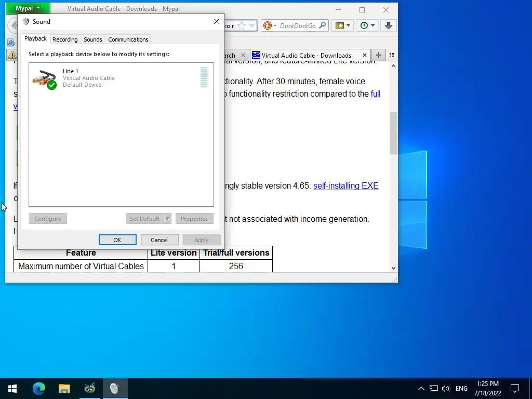
Task: Click the Properties button
Action: coord(194,219)
